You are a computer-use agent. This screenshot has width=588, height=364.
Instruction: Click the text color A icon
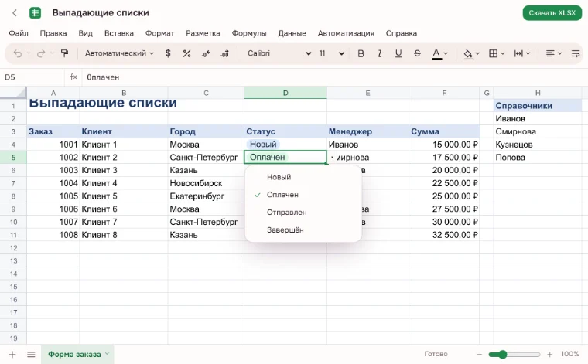pyautogui.click(x=436, y=53)
